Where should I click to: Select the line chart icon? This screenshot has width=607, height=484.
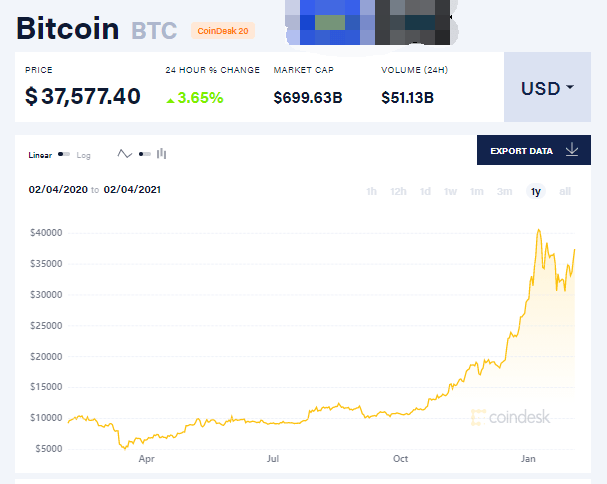click(x=125, y=154)
